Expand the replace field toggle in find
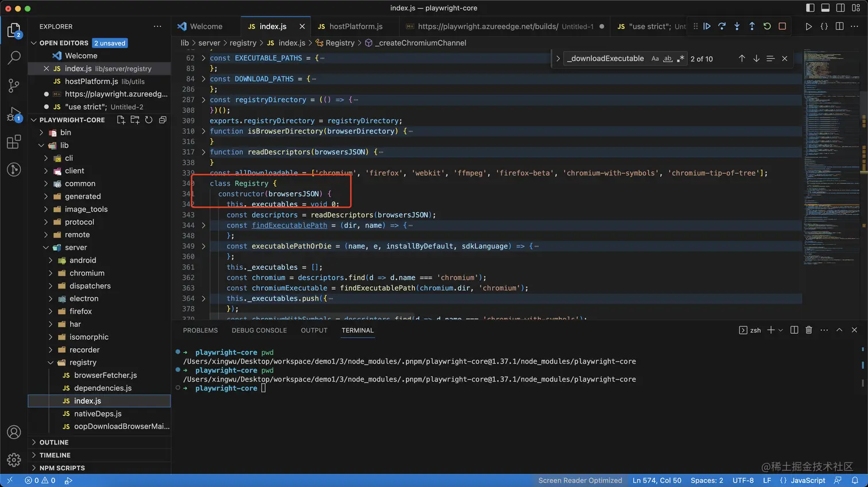Image resolution: width=868 pixels, height=487 pixels. point(557,59)
